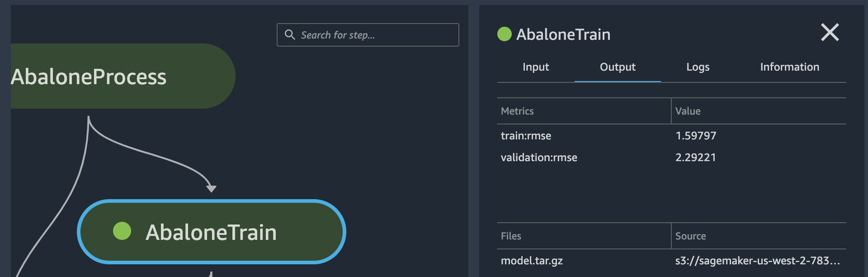Select the Output tab
Viewport: 868px width, 277px height.
click(618, 67)
